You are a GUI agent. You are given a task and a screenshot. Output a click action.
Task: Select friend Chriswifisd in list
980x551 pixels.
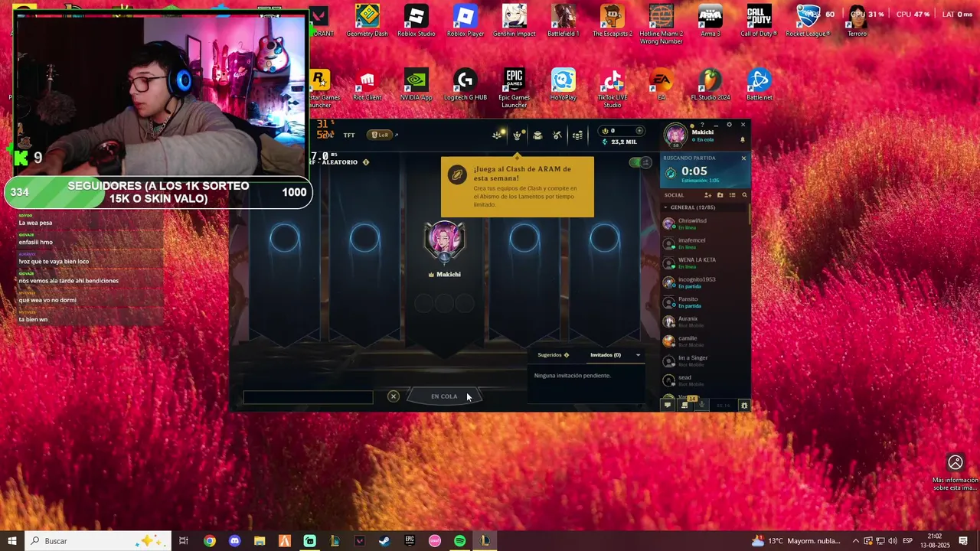point(705,223)
